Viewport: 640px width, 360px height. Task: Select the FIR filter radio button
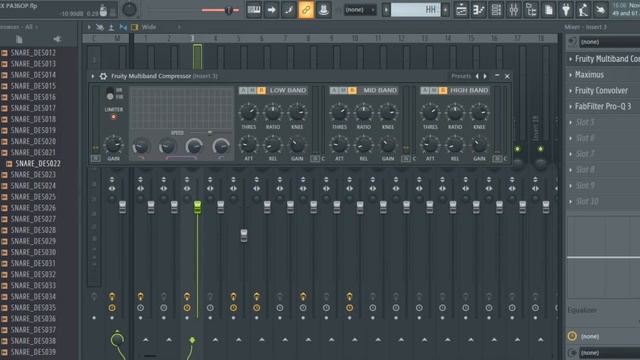click(110, 97)
